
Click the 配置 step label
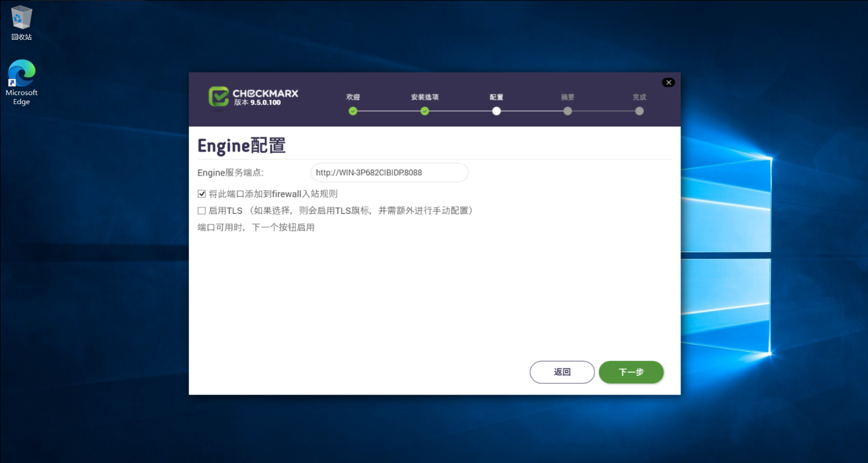click(x=496, y=97)
